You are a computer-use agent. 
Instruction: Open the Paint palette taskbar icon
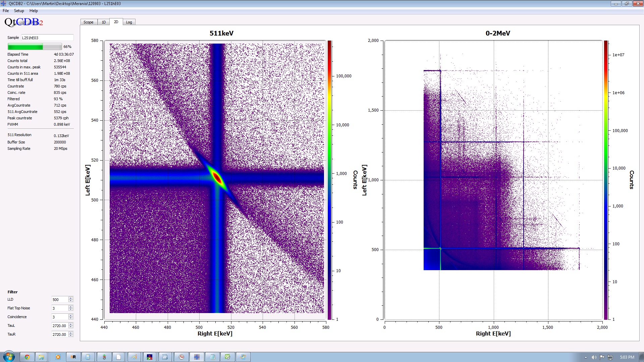coord(134,357)
